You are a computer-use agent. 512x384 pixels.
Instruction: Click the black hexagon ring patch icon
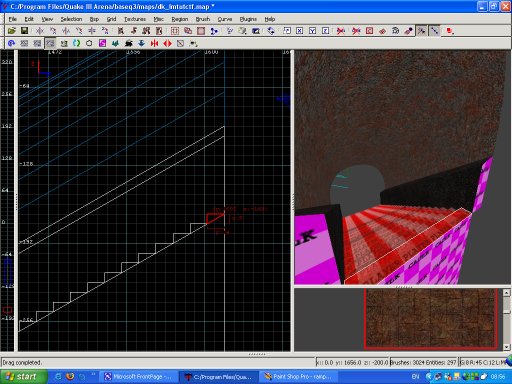coord(89,43)
